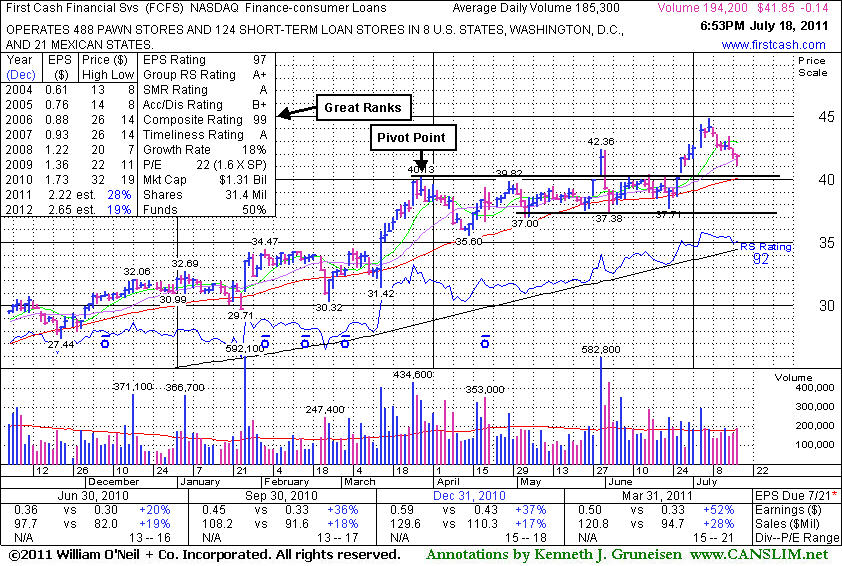Click the P/E 22 (1.6 X SP) row
This screenshot has width=842, height=566.
[x=205, y=165]
